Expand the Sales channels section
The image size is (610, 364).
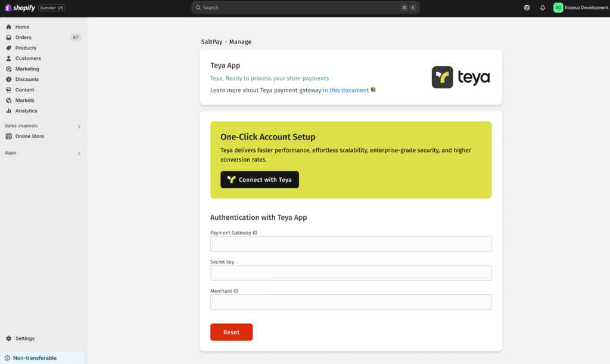coord(79,126)
